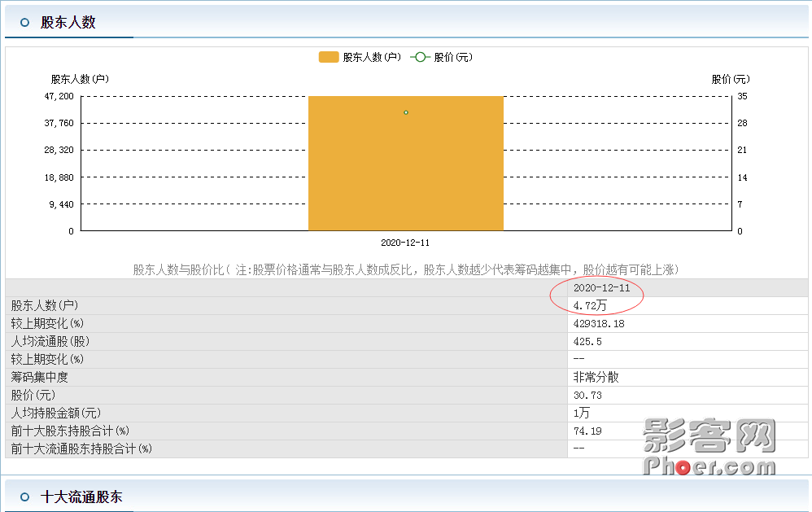Select the 429318.18 change percentage value
Image resolution: width=812 pixels, height=512 pixels.
click(x=599, y=324)
